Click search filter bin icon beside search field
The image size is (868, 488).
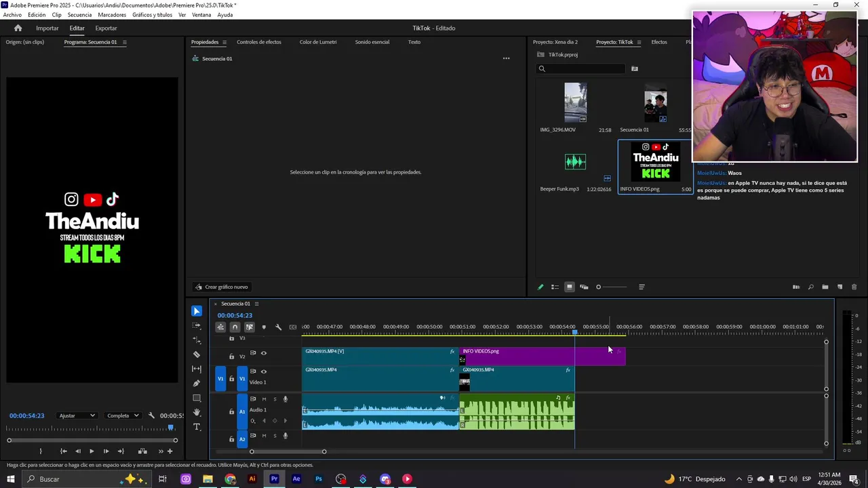point(635,68)
